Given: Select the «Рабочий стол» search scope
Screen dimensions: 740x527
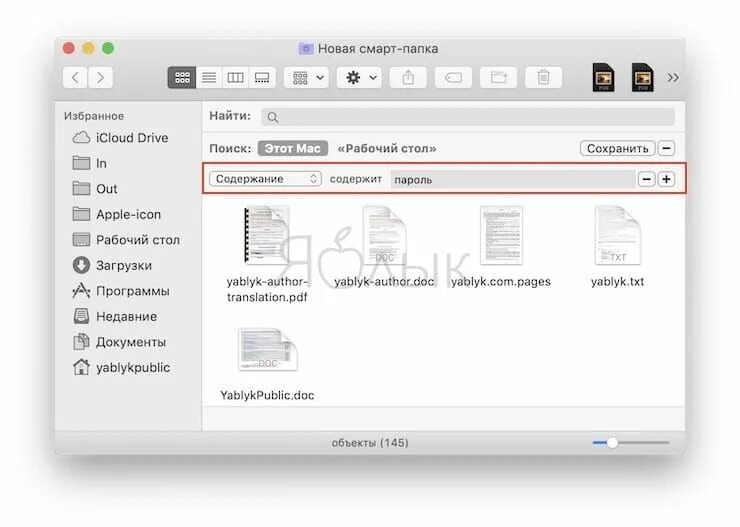Looking at the screenshot, I should click(387, 149).
